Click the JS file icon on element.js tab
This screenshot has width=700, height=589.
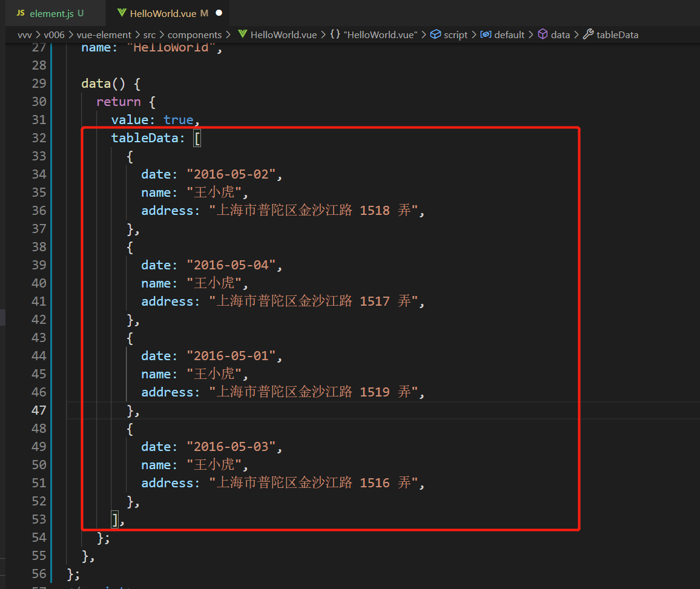pos(21,13)
